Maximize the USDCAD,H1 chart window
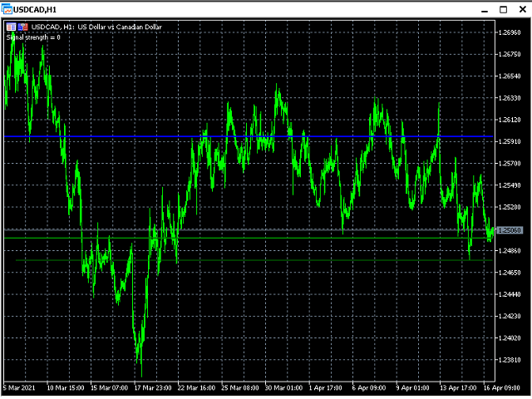The height and width of the screenshot is (399, 532). coord(503,8)
